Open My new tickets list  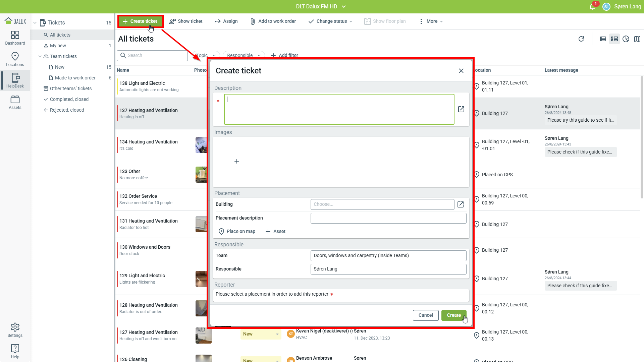58,46
